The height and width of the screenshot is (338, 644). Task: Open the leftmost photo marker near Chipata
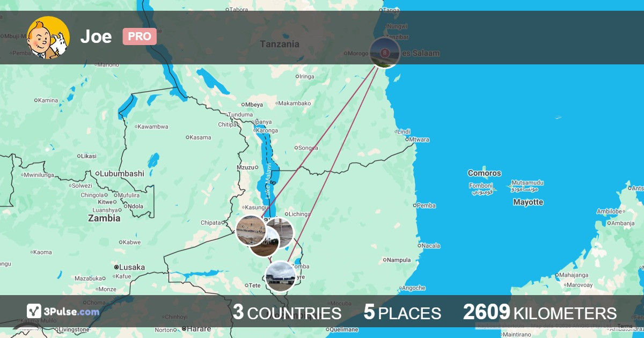coord(251,231)
